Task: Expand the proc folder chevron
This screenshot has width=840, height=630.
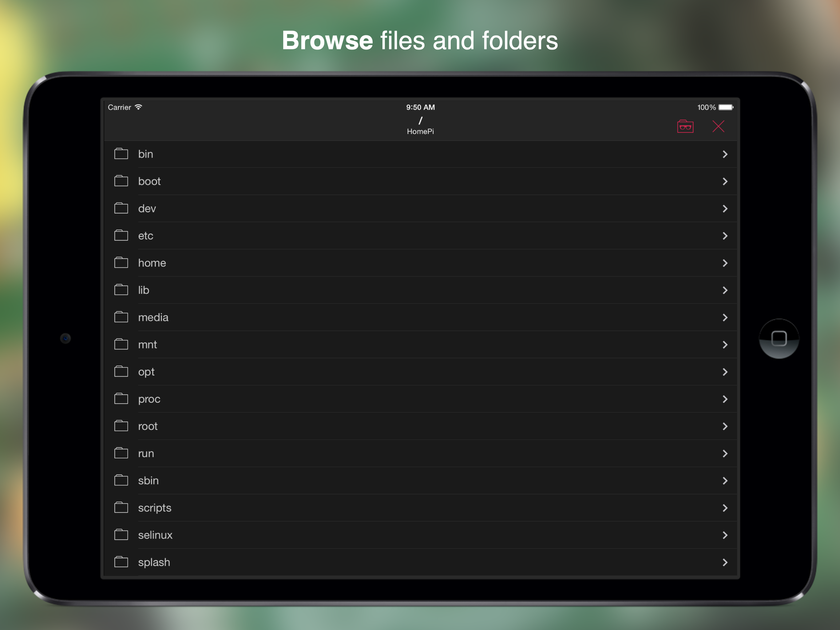Action: pos(725,399)
